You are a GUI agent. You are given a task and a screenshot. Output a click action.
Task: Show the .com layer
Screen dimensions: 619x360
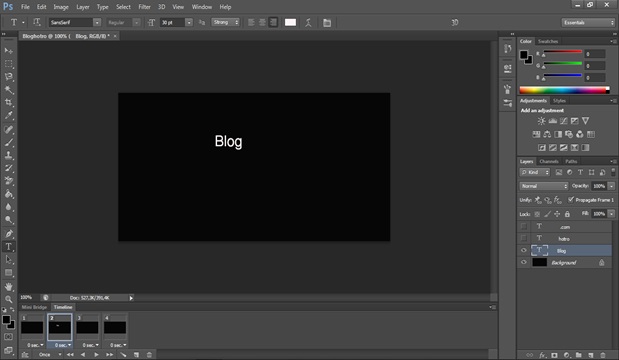523,227
